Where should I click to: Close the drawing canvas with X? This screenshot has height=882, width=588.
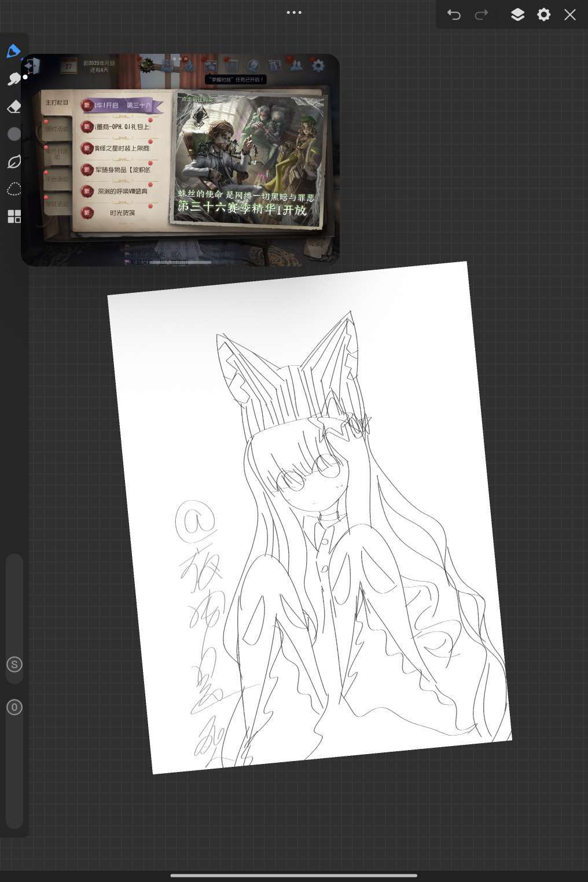(x=570, y=14)
